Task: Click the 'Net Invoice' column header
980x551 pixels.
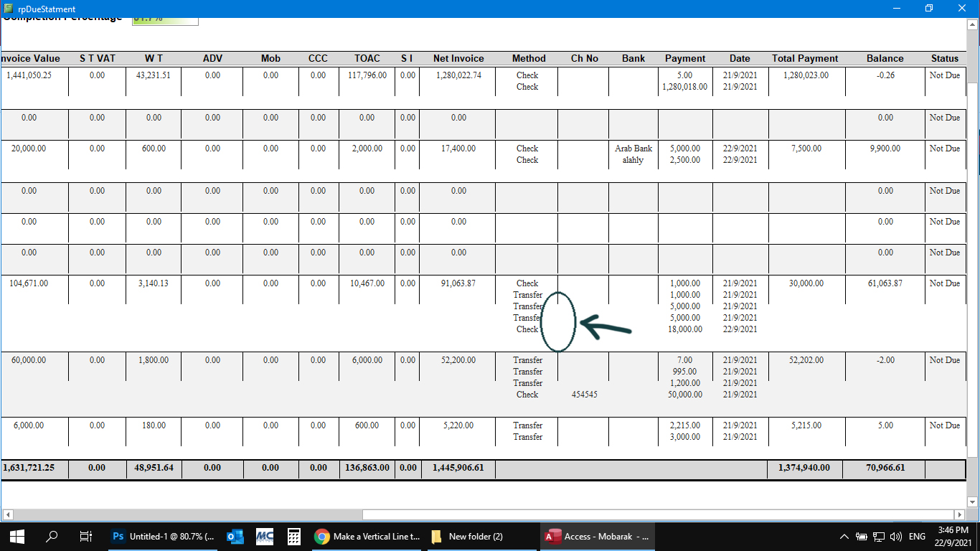Action: 458,58
